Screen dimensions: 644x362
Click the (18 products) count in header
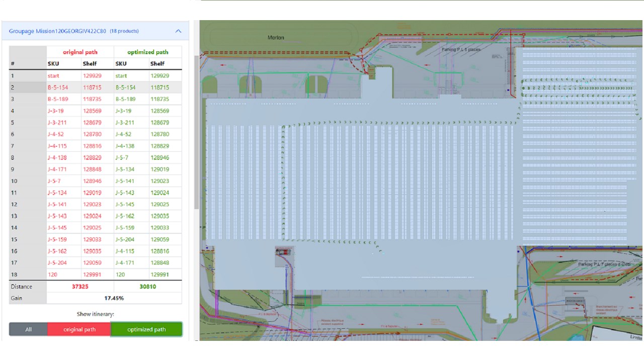[124, 31]
